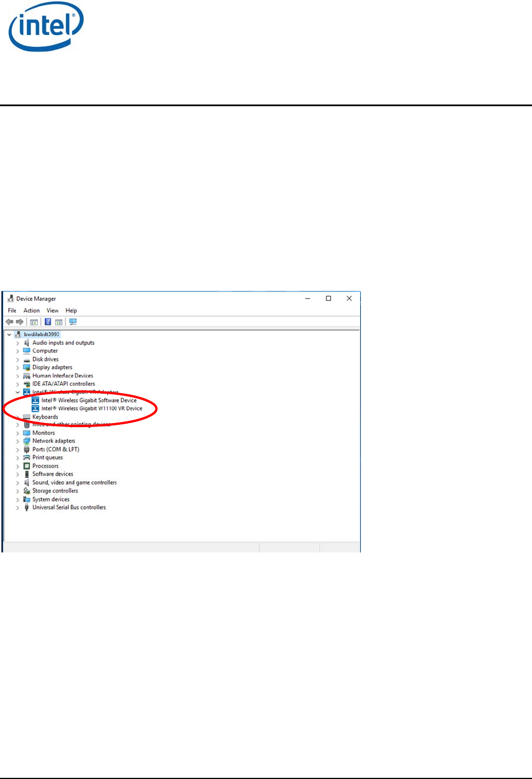Expand the Disk drives category
The height and width of the screenshot is (779, 532).
click(x=18, y=359)
